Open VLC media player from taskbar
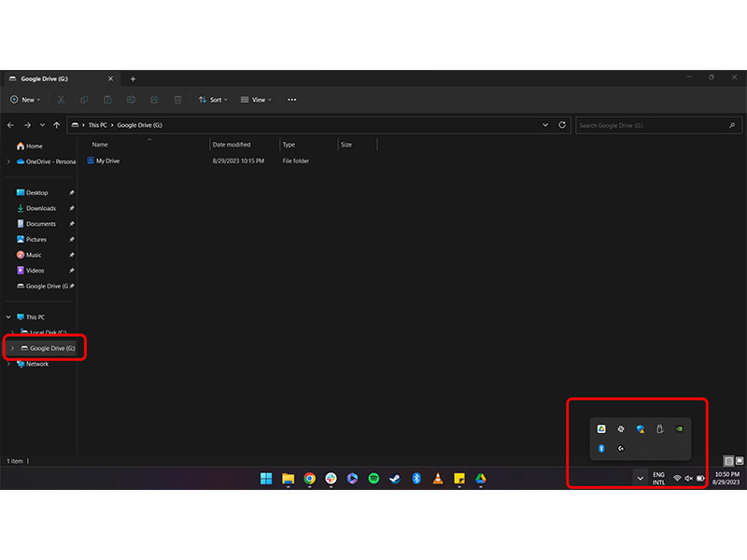 pos(438,478)
